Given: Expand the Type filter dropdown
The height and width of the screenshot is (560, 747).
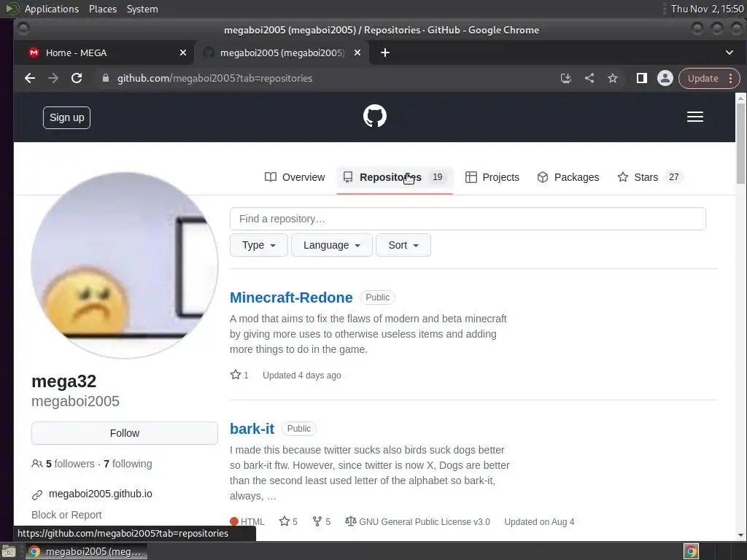Looking at the screenshot, I should [x=259, y=245].
